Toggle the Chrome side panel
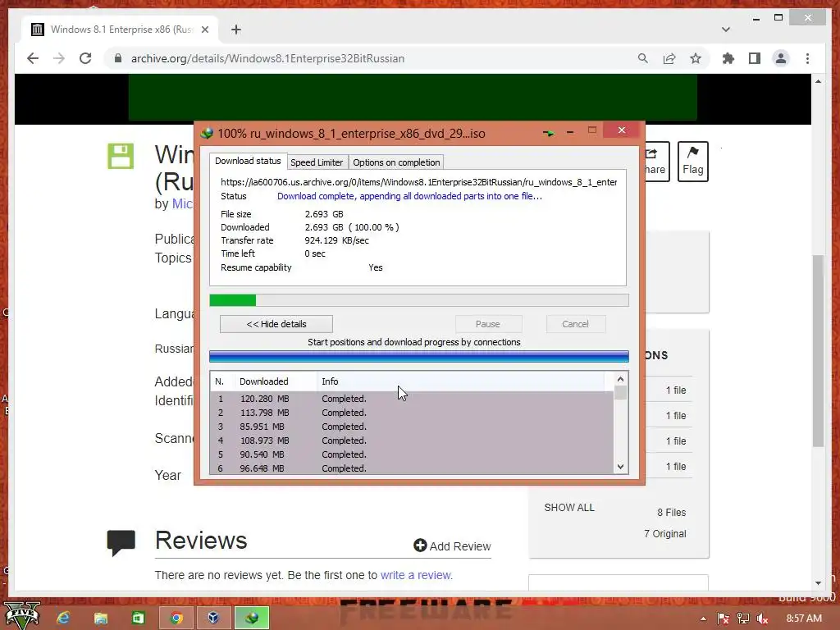 [755, 58]
